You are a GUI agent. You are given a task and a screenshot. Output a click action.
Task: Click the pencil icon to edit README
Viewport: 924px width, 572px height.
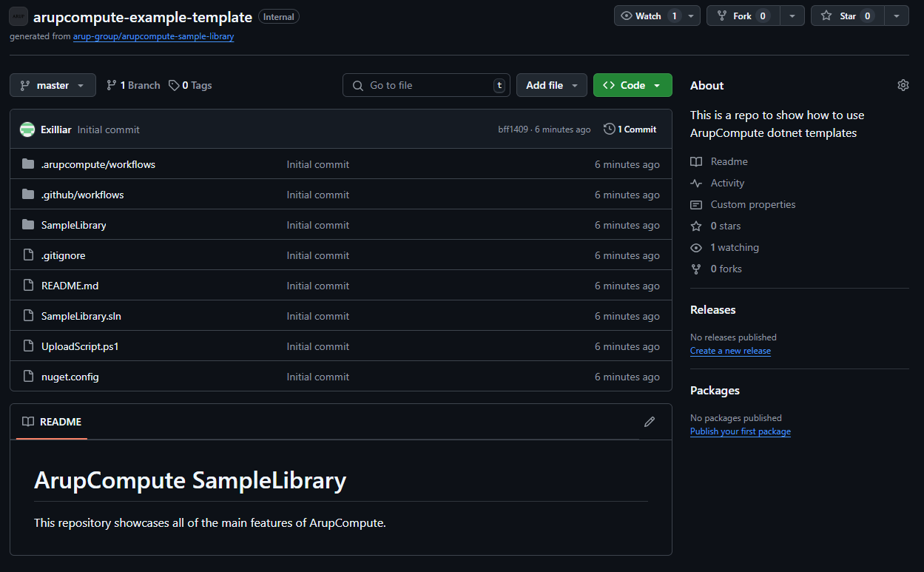[x=650, y=422]
